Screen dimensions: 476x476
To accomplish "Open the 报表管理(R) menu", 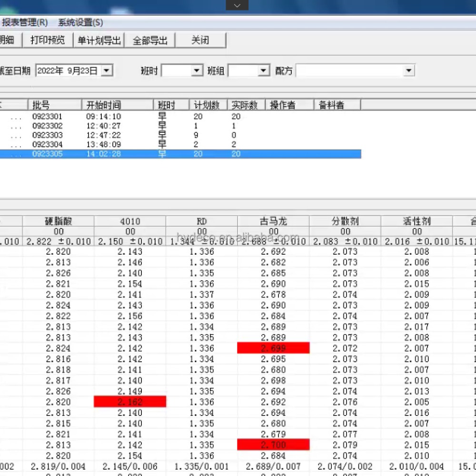I will point(25,22).
